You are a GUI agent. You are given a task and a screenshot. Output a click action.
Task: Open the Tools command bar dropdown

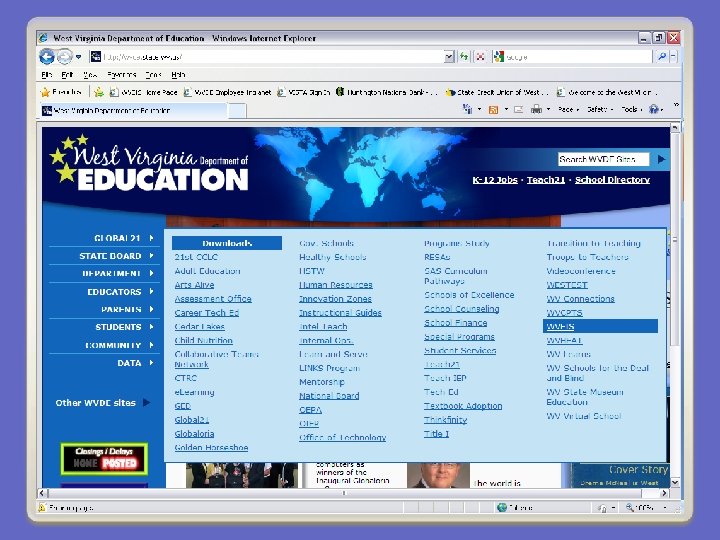coord(631,110)
